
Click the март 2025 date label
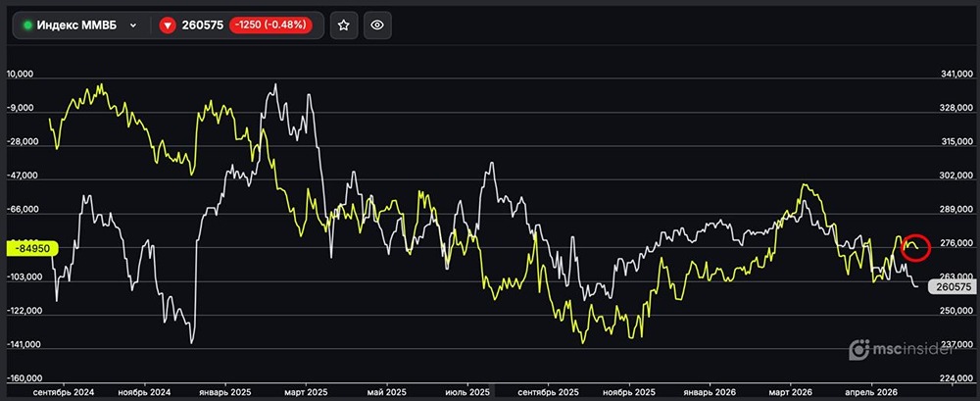306,391
